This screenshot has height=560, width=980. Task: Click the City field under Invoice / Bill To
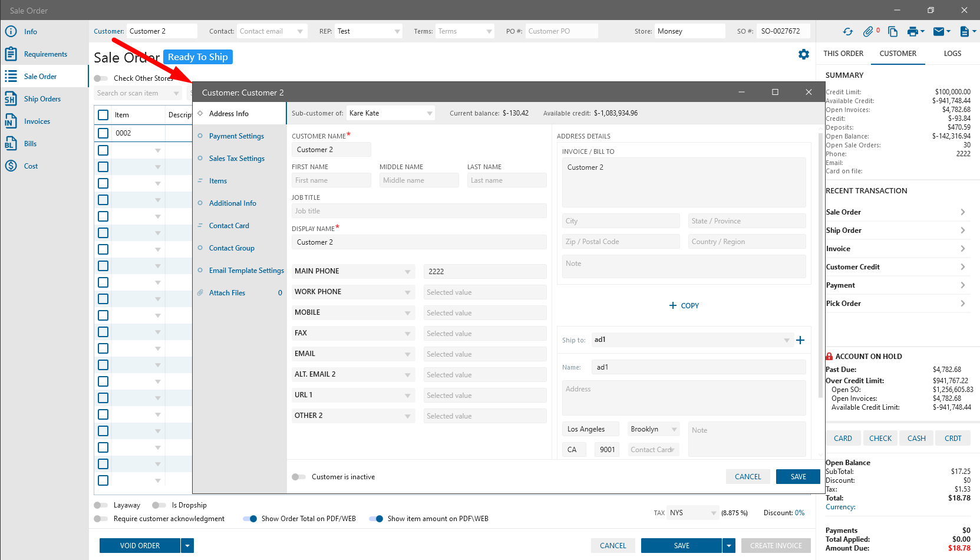pos(621,221)
